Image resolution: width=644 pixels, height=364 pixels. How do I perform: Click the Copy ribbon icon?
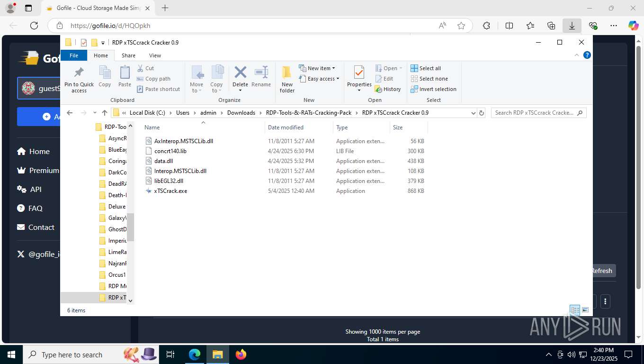[x=105, y=77]
